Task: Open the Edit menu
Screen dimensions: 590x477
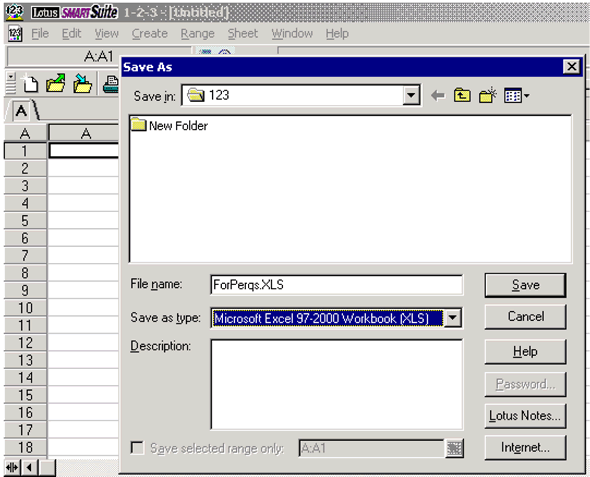Action: click(x=71, y=33)
